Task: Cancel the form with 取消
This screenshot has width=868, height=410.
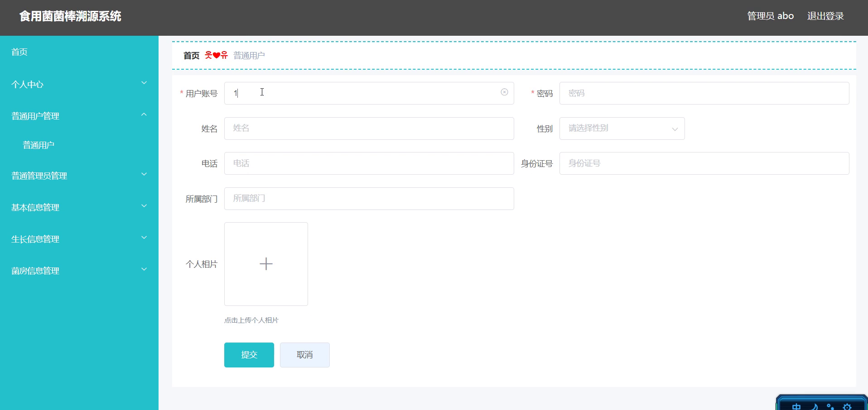Action: point(305,355)
